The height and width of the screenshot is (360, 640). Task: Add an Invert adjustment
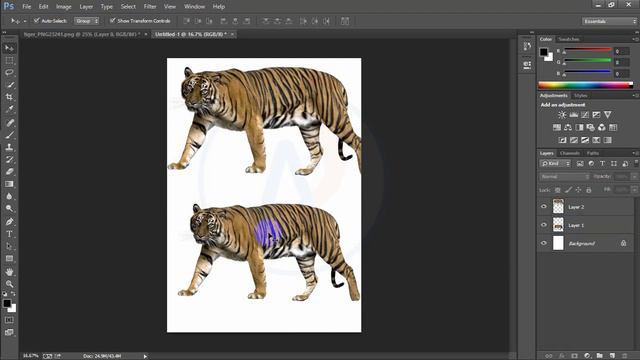point(562,140)
